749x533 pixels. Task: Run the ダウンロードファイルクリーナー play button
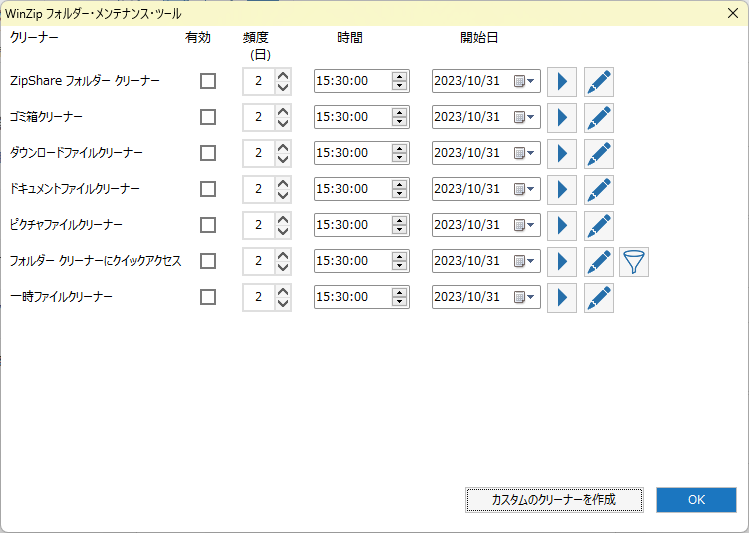561,154
